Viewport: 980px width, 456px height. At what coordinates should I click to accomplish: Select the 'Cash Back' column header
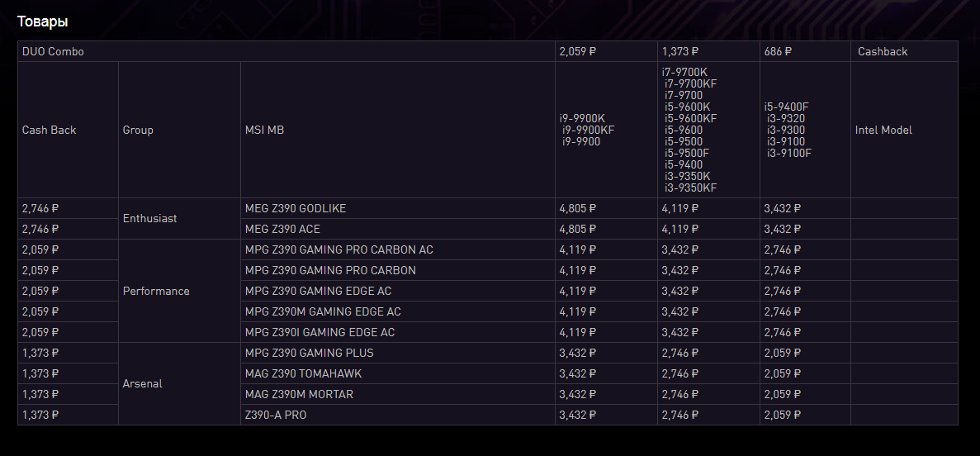click(69, 130)
